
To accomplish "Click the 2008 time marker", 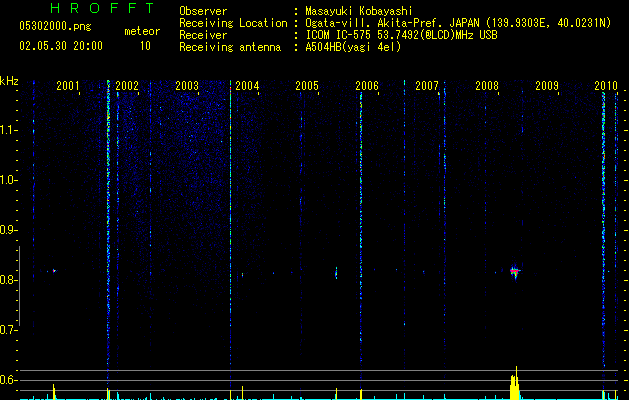I will [x=487, y=86].
